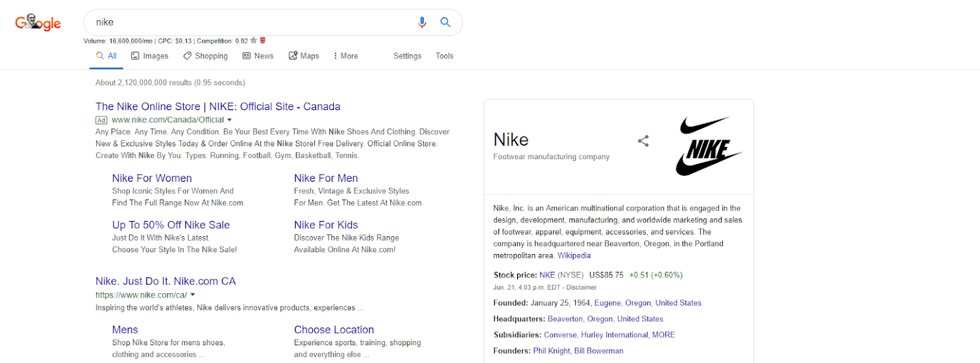Expand arrow next to www.nike.com/Canada/Official

coord(230,120)
